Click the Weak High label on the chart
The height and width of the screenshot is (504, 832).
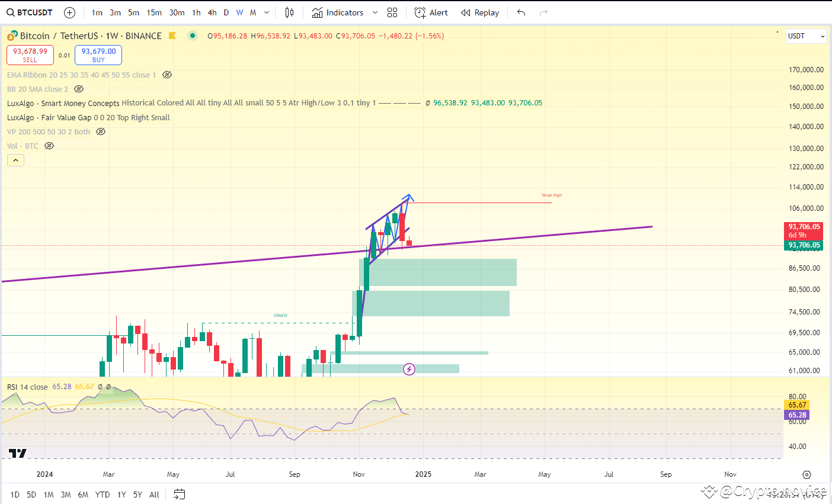[x=552, y=195]
